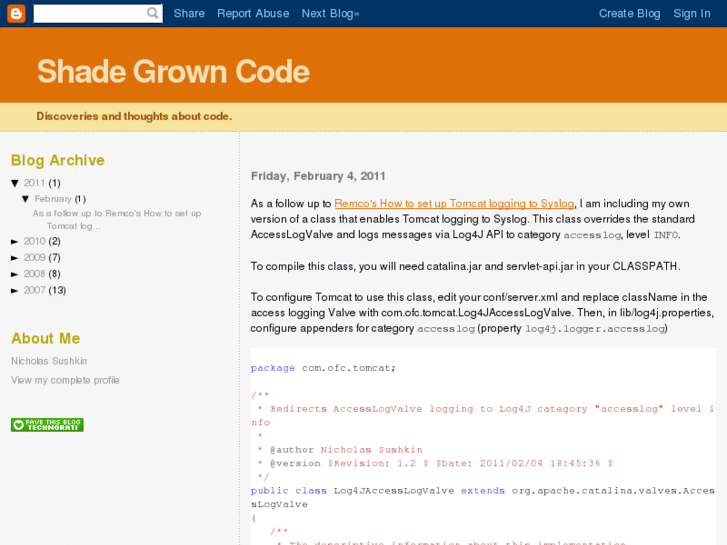
Task: Go to Next Blog» in navbar
Action: (331, 13)
